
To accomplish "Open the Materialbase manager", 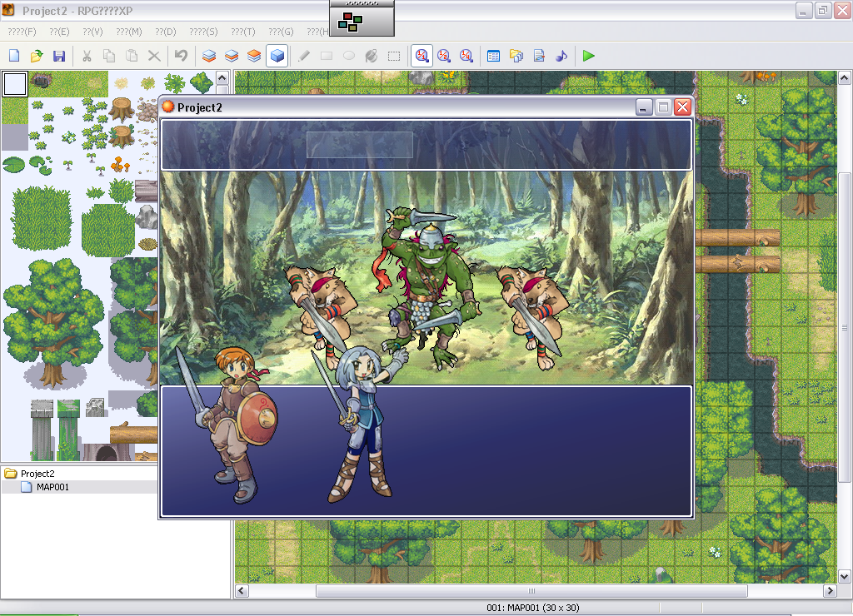I will click(x=516, y=56).
